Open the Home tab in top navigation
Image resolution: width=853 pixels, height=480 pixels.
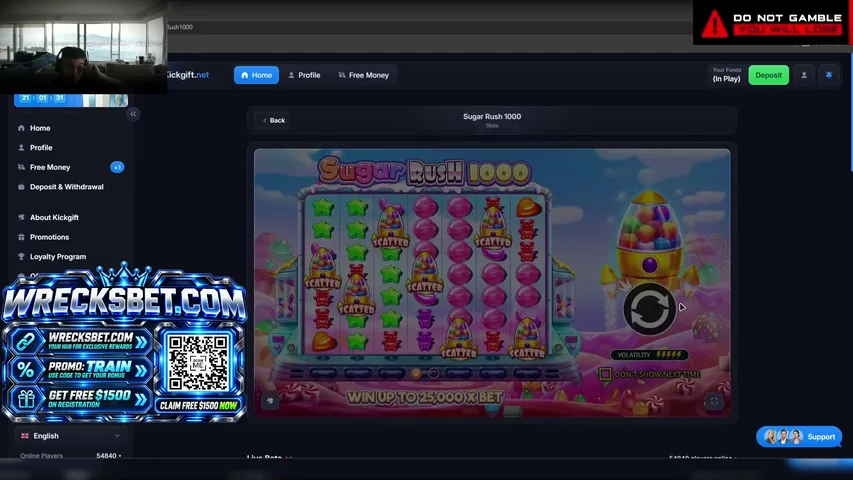coord(256,75)
